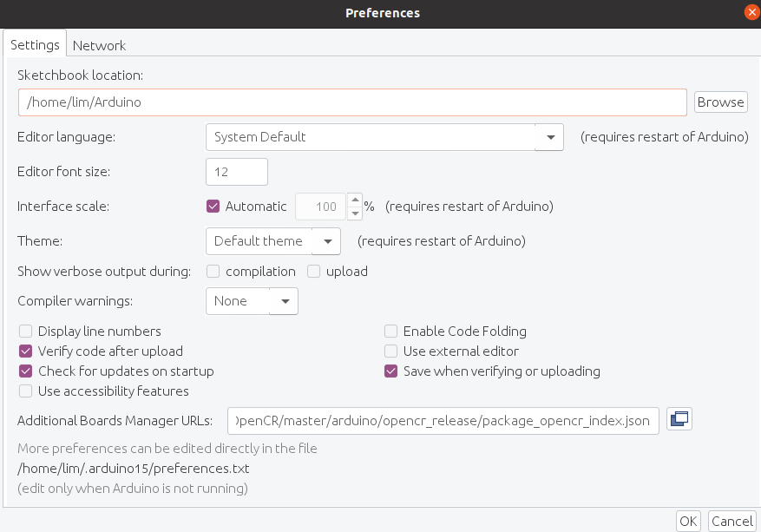Select the Settings tab
The image size is (761, 532).
point(35,45)
